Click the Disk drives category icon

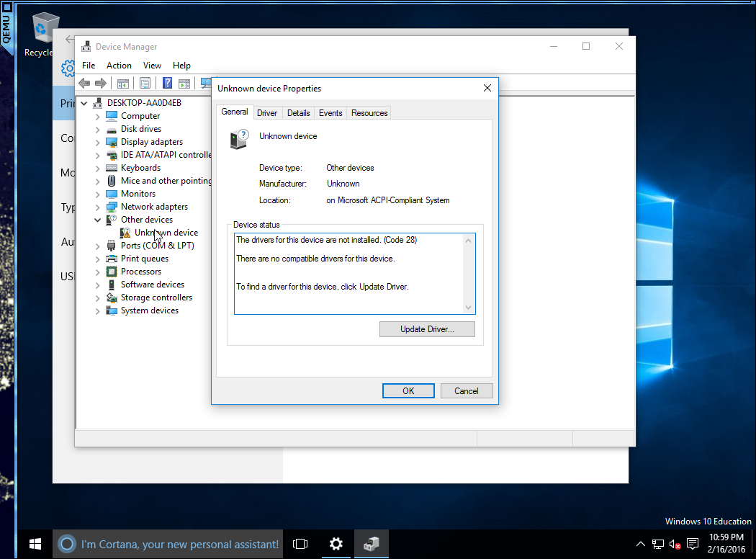[x=112, y=129]
